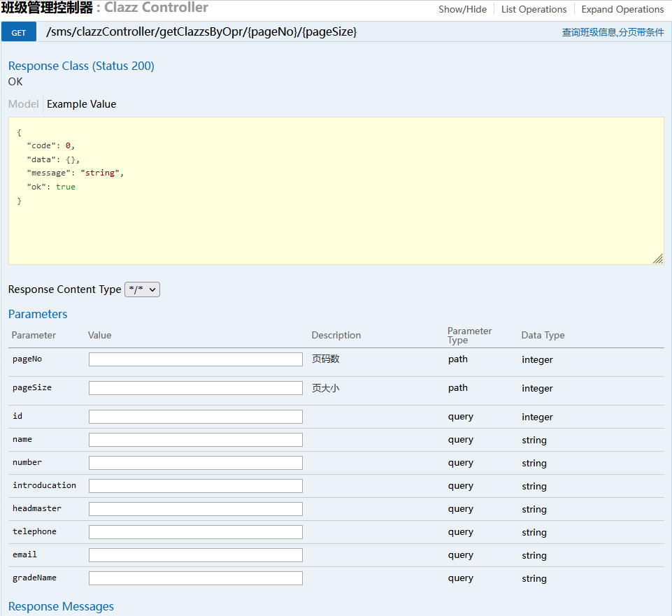Click the 查询班级信息,分页带条件 summary link
Screen dimensions: 672x616
[x=613, y=32]
